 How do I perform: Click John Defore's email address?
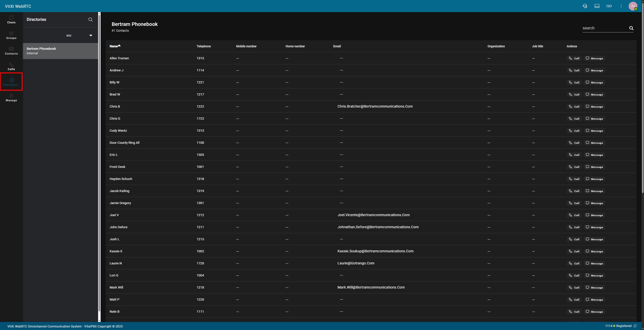(x=378, y=227)
